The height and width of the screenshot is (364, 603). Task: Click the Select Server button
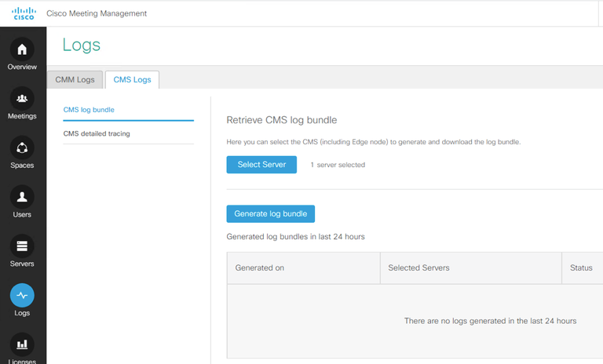click(261, 165)
